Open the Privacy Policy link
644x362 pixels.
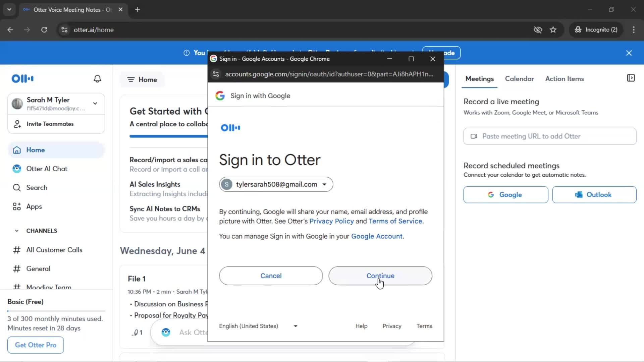point(331,221)
